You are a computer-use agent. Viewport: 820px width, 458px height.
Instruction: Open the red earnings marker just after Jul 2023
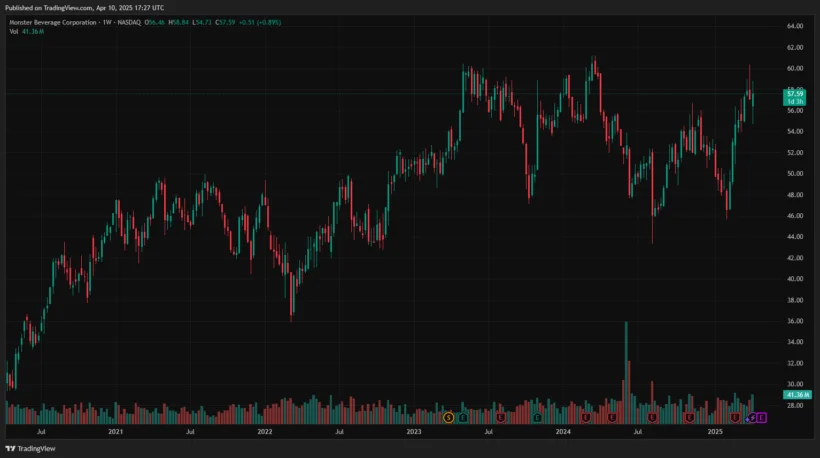tap(500, 418)
